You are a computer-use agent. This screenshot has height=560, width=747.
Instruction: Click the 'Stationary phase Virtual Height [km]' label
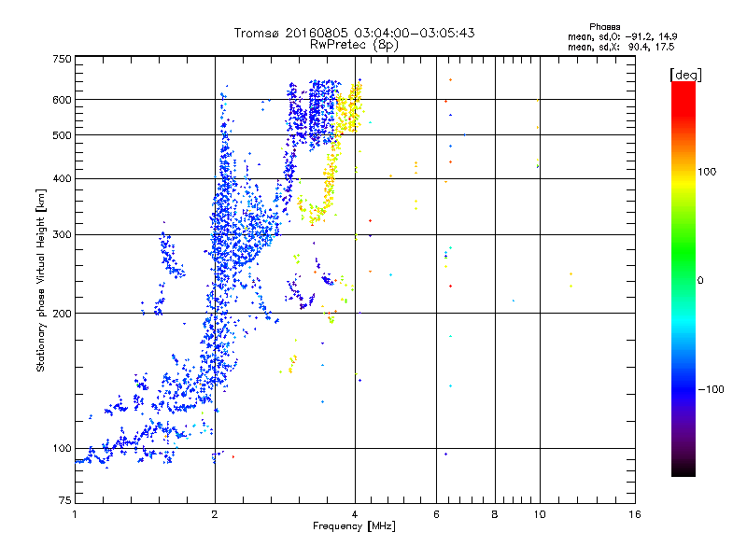pyautogui.click(x=41, y=280)
